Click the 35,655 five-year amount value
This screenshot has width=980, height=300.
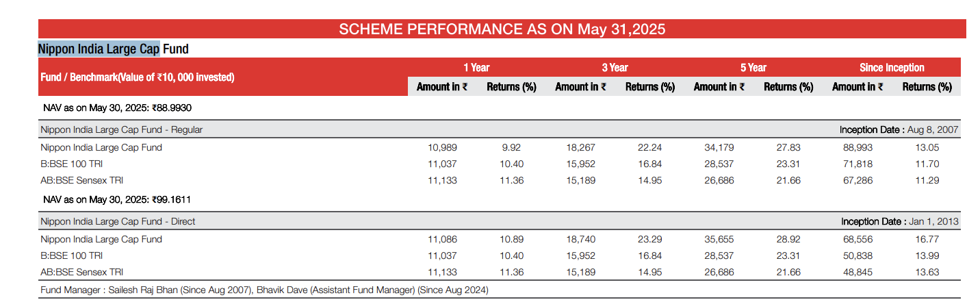[x=718, y=239]
